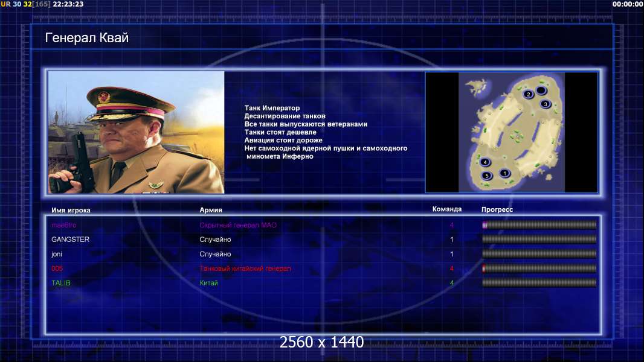Click TALIB's army 'Китай'
Viewport: 644px width, 362px height.
(208, 283)
